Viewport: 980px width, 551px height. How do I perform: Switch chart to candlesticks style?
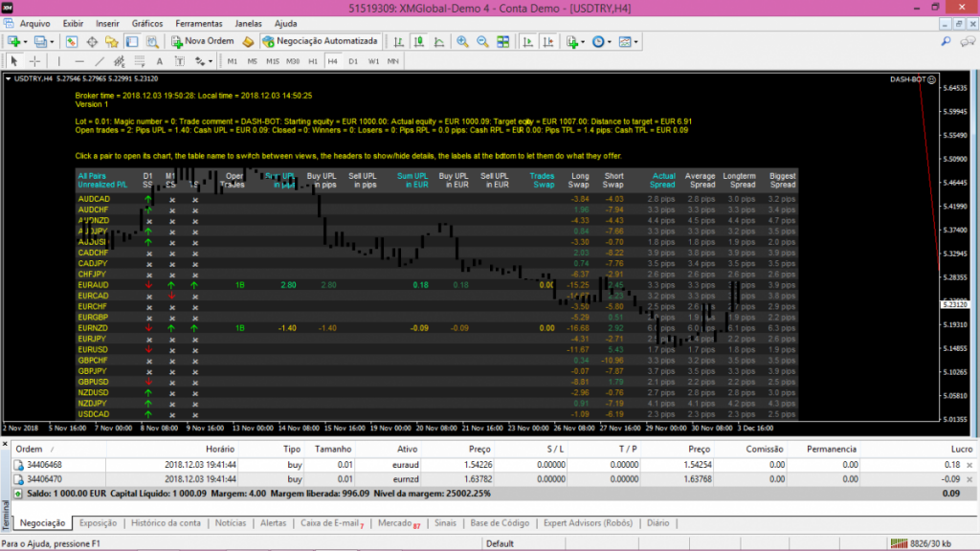[x=419, y=41]
